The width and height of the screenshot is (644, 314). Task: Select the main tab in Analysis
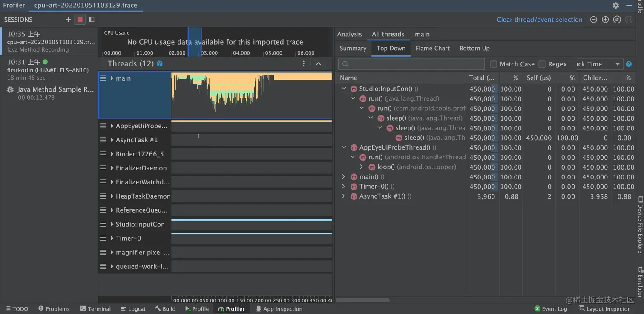point(422,34)
